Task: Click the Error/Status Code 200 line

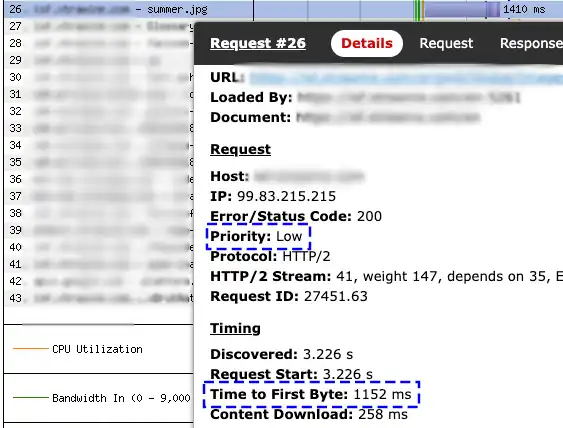Action: point(296,217)
